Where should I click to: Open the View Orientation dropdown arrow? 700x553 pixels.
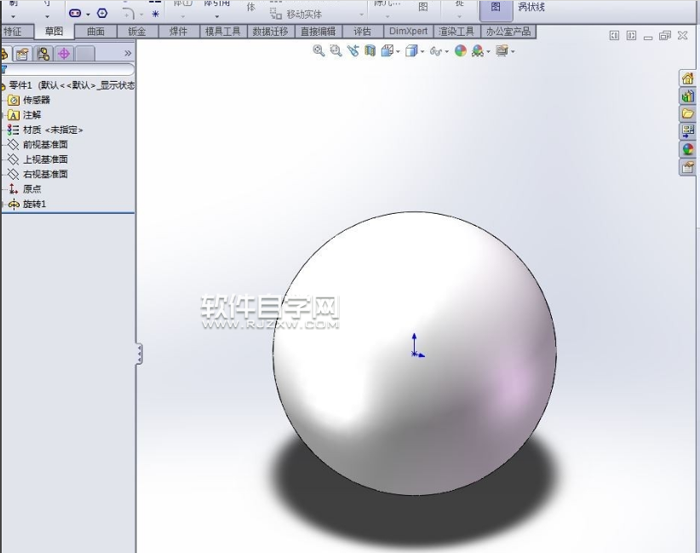click(x=398, y=52)
